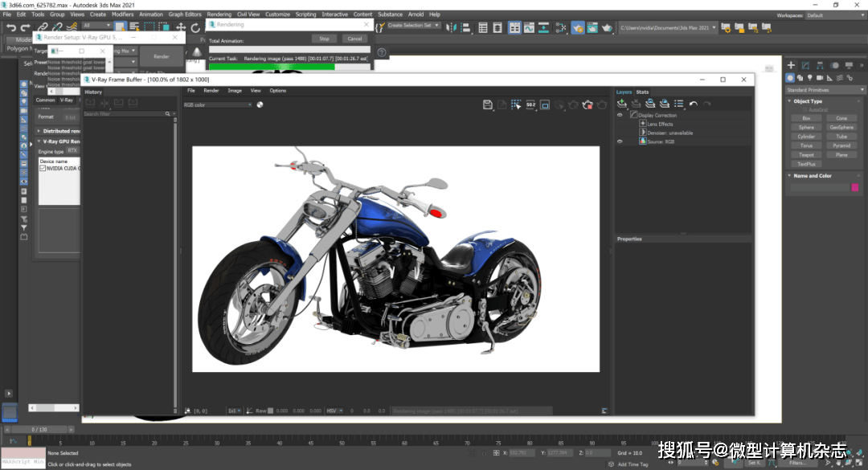Click the Undo arrow in main toolbar

pos(10,27)
